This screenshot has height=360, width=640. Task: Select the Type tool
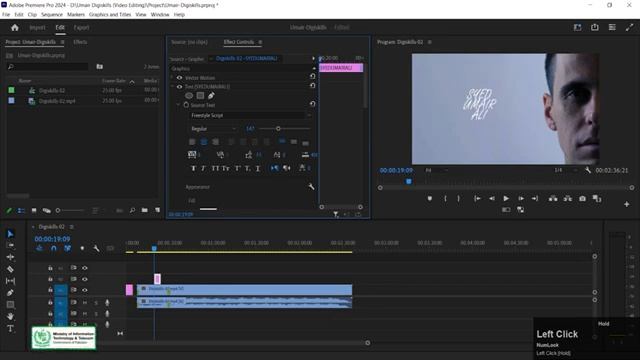[x=10, y=329]
